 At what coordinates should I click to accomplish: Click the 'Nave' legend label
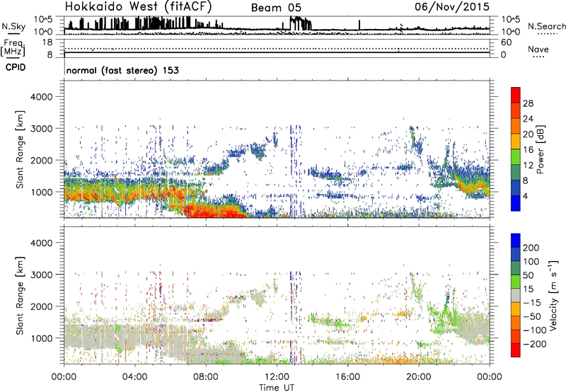click(538, 50)
